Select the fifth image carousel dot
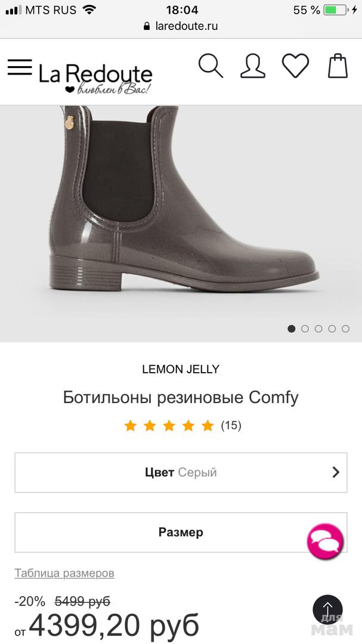 [345, 329]
